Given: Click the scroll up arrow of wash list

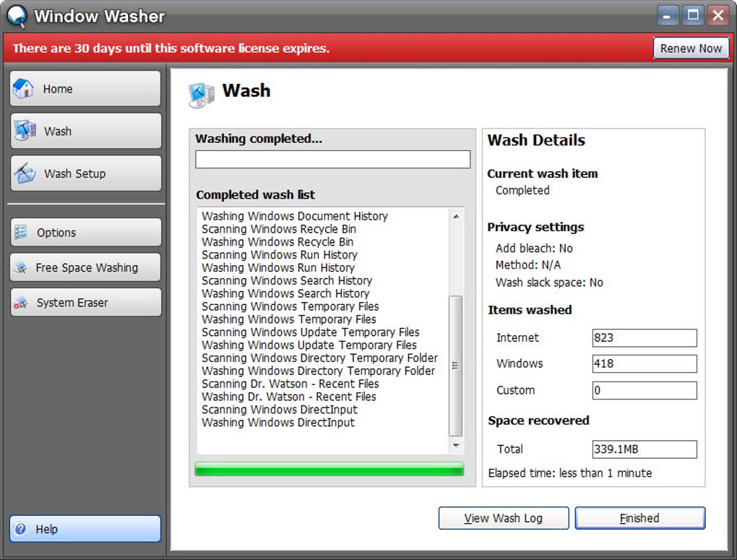Looking at the screenshot, I should [x=456, y=216].
